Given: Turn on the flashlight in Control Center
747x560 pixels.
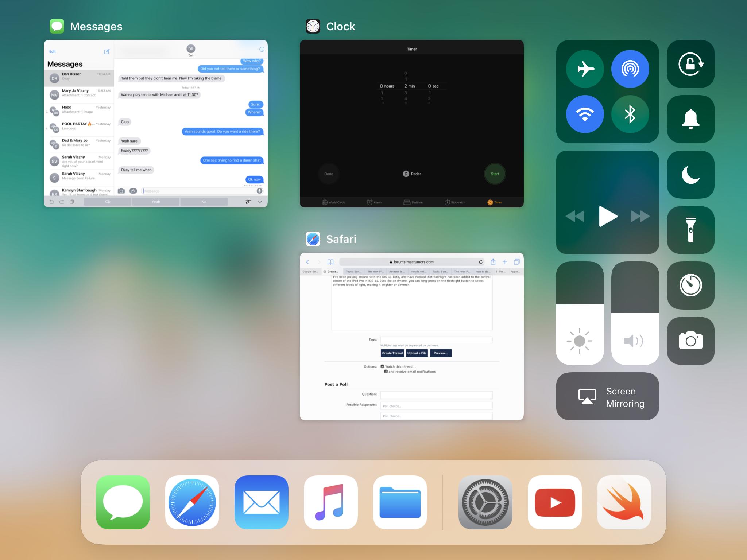Looking at the screenshot, I should coord(690,230).
